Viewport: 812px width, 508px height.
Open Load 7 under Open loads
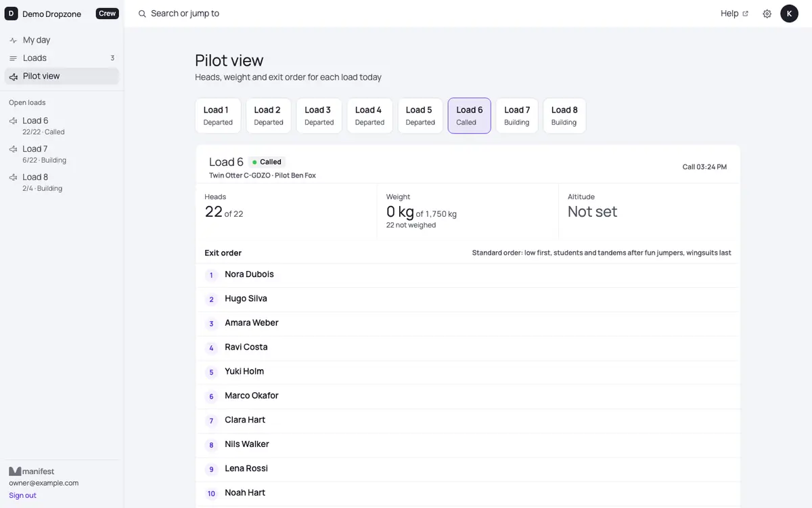(x=62, y=154)
